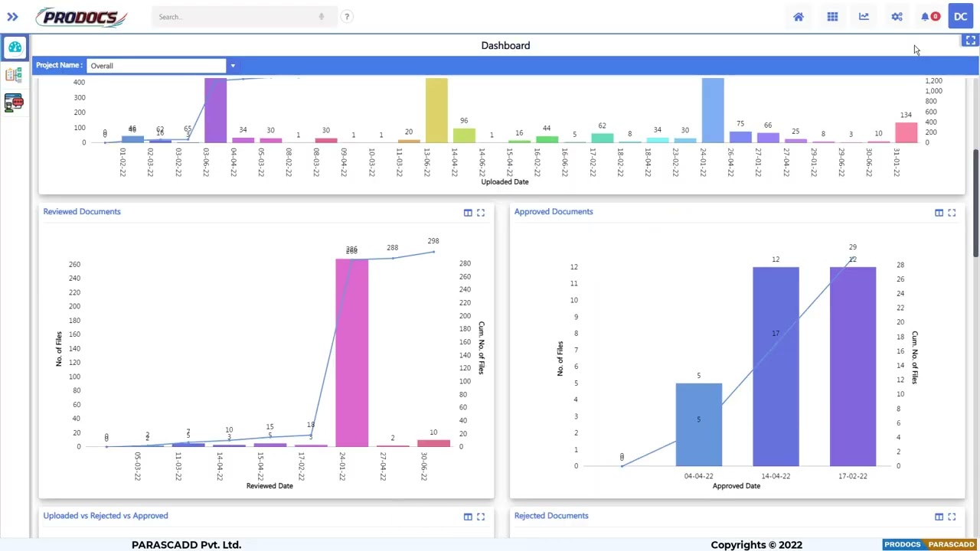Select the dashboard gauge sidebar icon

pos(15,47)
